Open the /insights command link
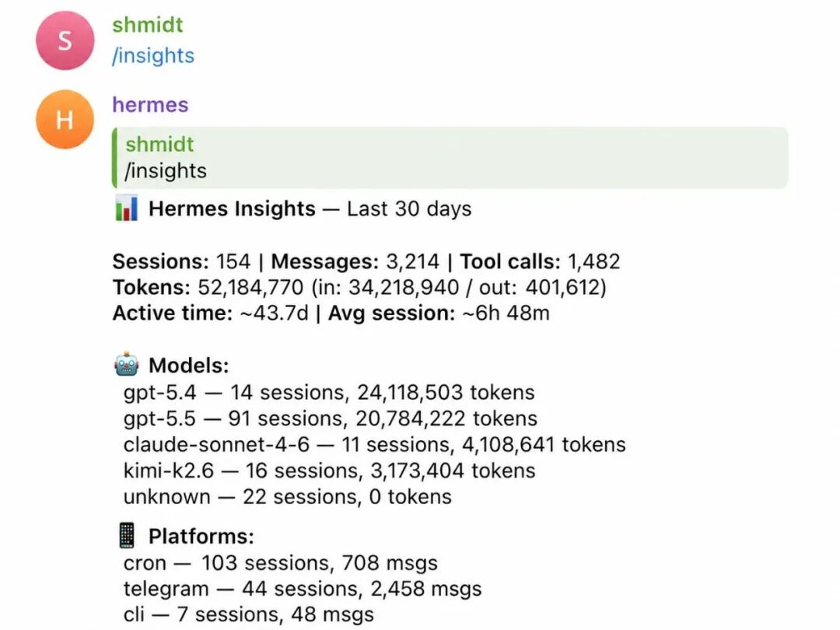The width and height of the screenshot is (840, 630). point(153,56)
